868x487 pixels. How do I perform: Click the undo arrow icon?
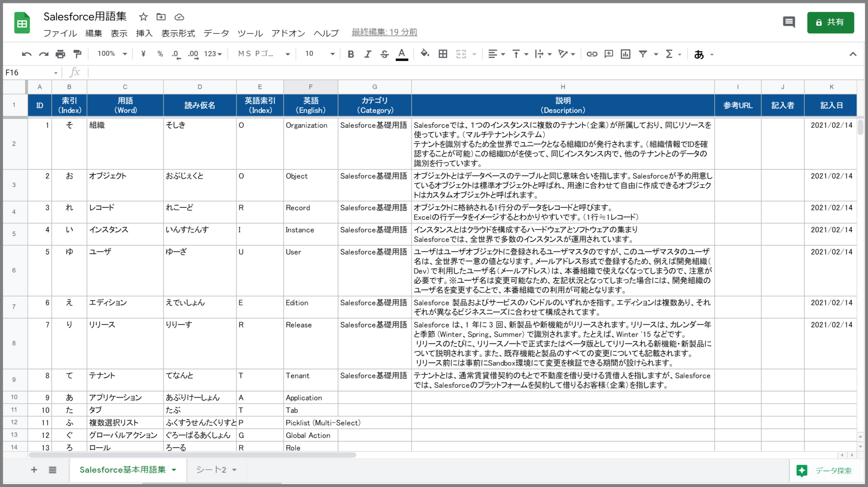(27, 54)
